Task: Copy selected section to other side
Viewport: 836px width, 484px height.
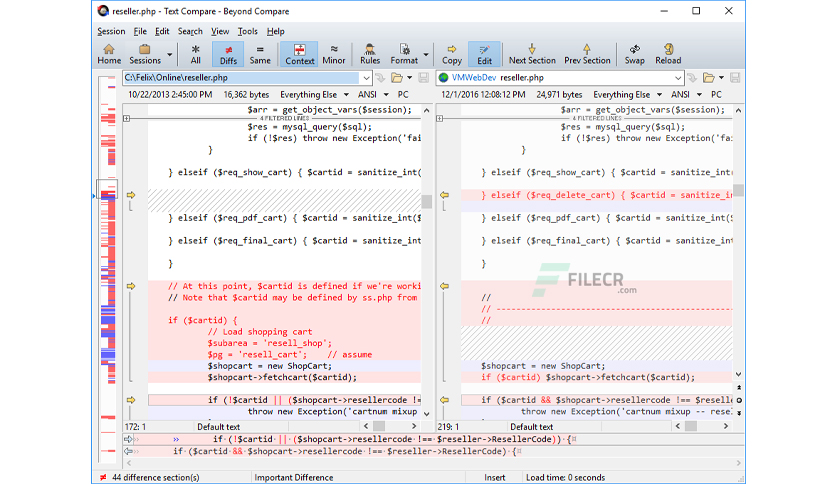Action: 452,54
